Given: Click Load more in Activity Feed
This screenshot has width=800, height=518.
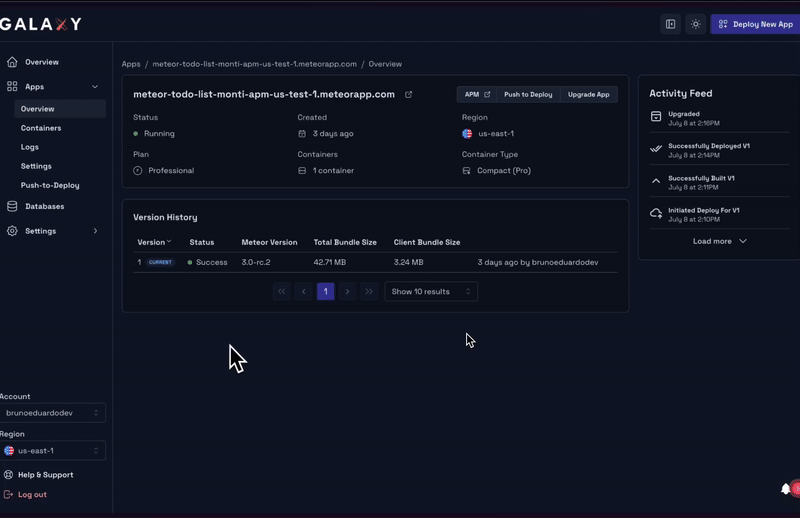Looking at the screenshot, I should pos(719,241).
